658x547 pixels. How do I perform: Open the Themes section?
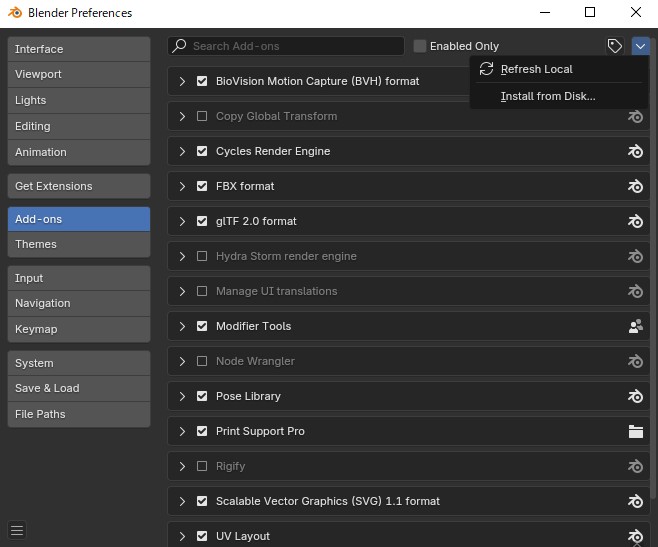click(79, 244)
